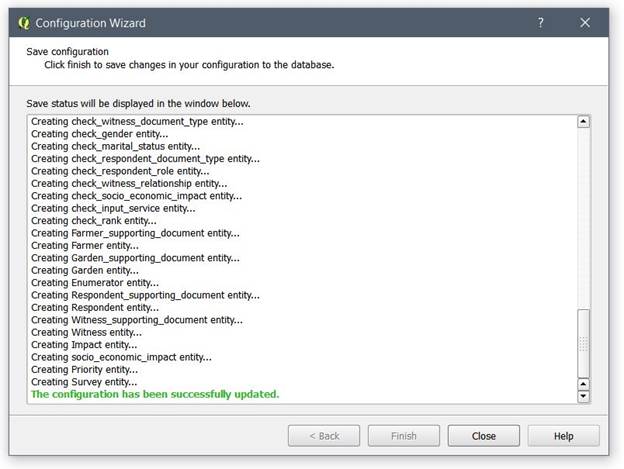Image resolution: width=624 pixels, height=469 pixels.
Task: Click the Close button
Action: pos(484,436)
